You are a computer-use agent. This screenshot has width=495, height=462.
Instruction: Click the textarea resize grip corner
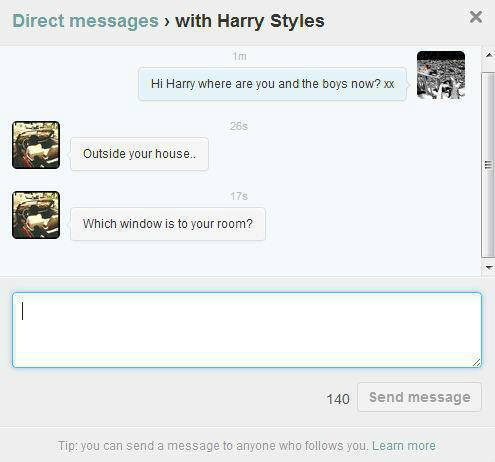477,363
